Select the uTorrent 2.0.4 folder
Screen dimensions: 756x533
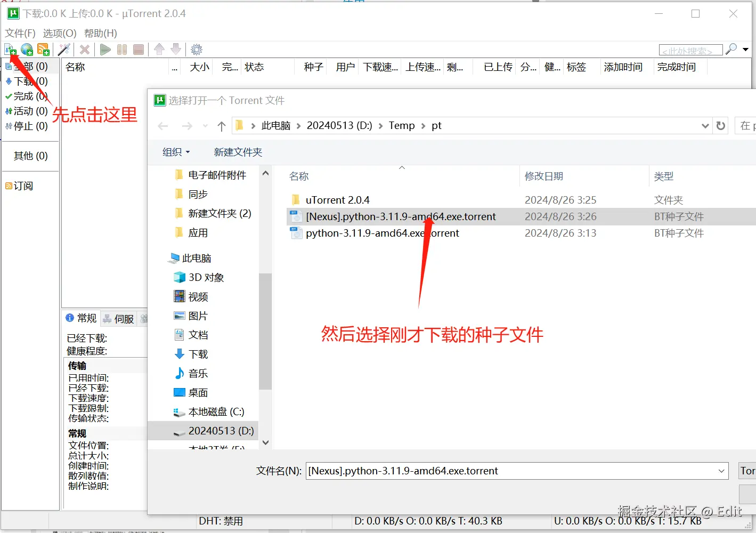tap(330, 200)
